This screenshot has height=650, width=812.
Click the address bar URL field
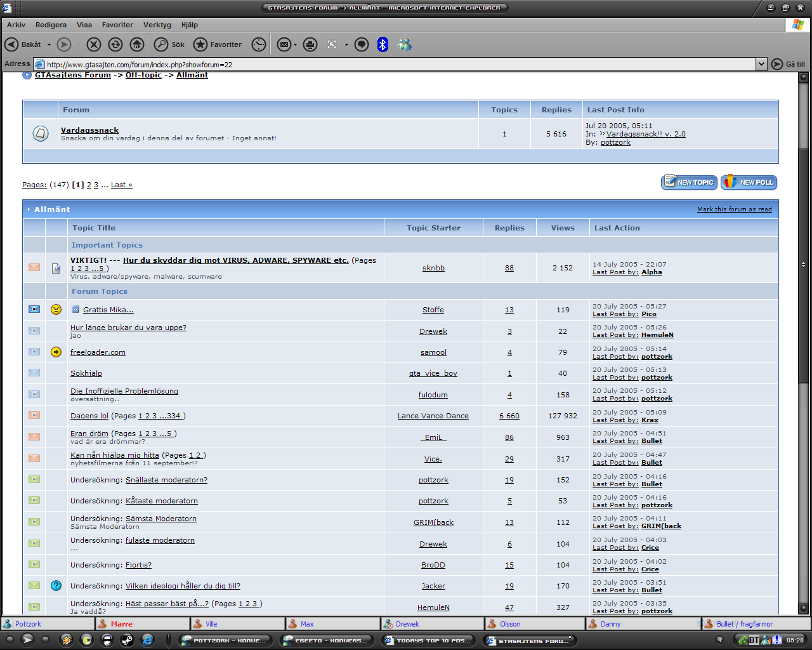coord(381,64)
